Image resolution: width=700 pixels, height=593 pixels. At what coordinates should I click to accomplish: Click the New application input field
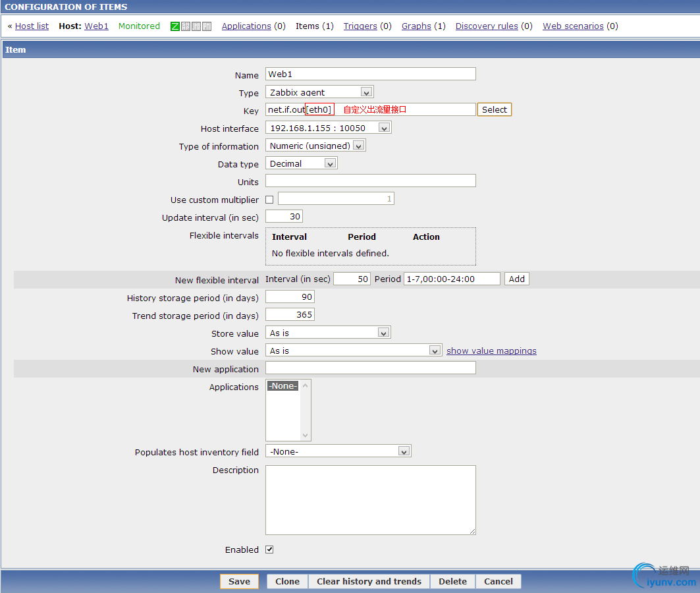[371, 368]
